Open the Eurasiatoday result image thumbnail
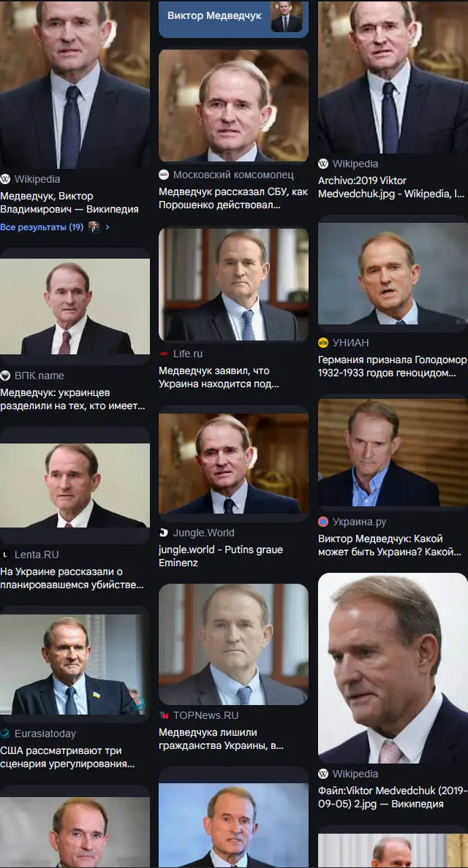 tap(75, 665)
